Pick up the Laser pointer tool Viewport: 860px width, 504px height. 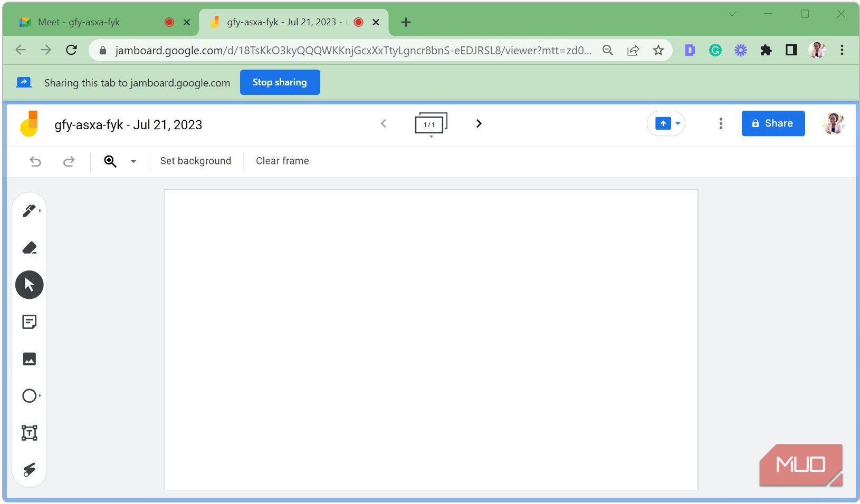click(x=29, y=469)
